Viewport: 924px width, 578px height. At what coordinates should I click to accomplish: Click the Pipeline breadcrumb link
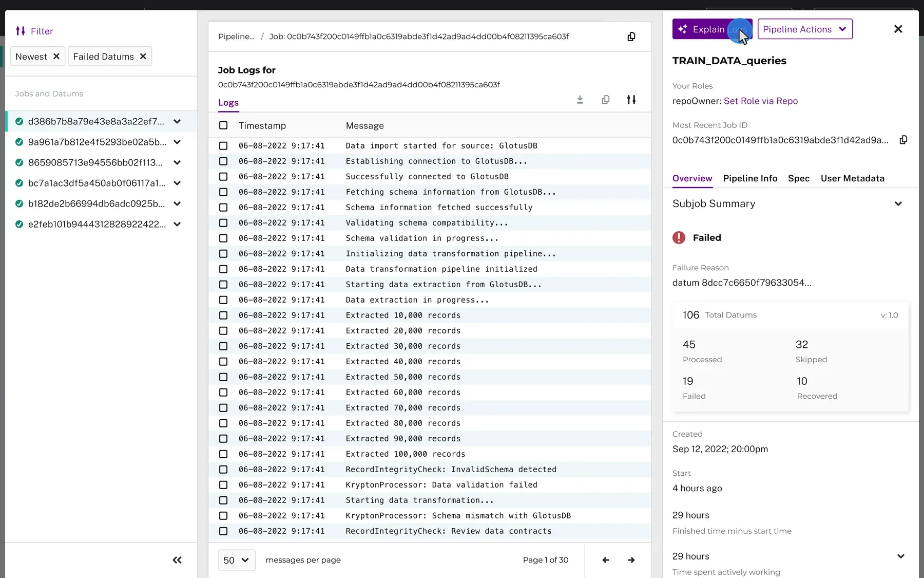tap(236, 36)
